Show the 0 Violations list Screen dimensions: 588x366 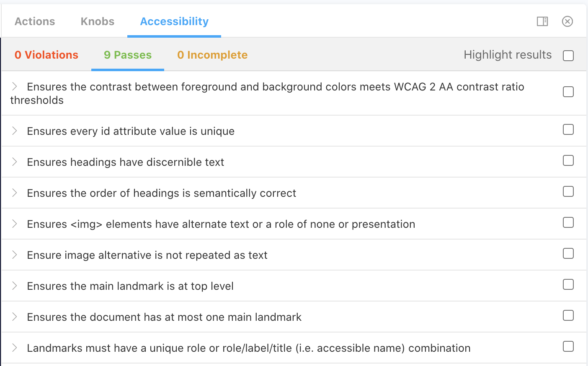pos(46,55)
